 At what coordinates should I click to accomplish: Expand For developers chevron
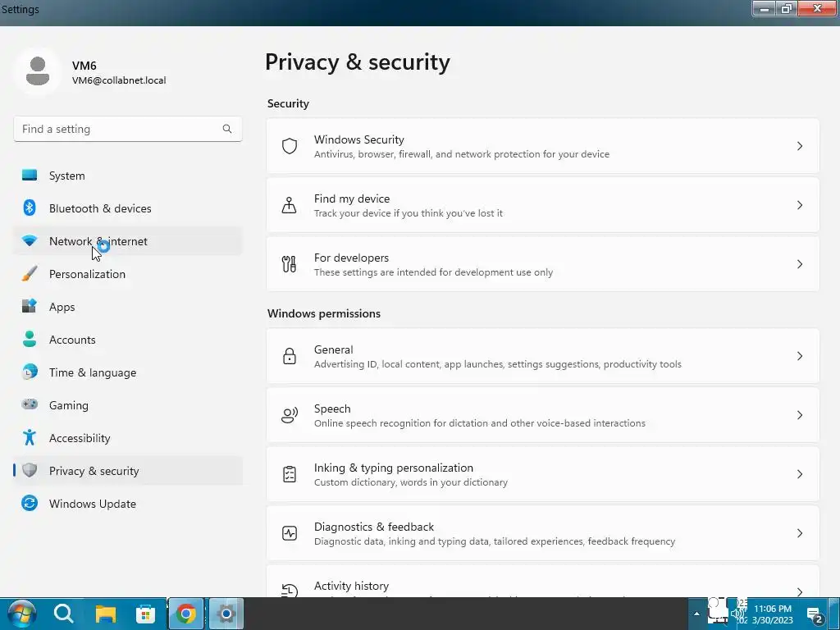[x=799, y=264]
